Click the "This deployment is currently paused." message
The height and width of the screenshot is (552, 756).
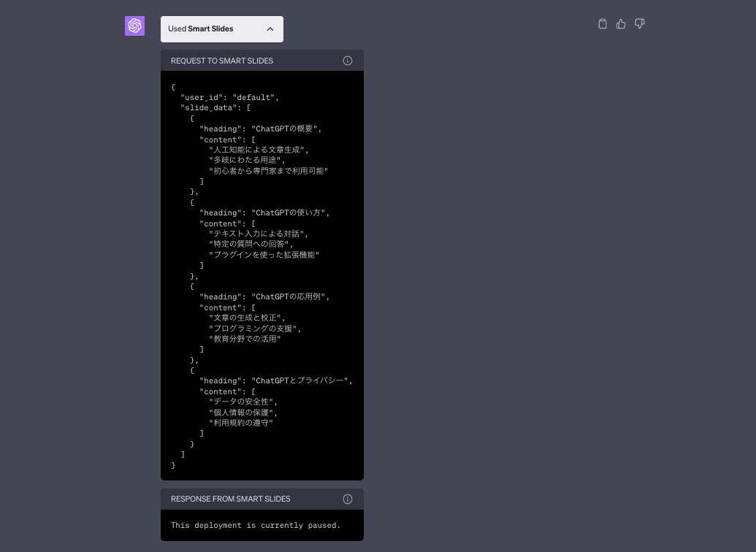pos(256,525)
